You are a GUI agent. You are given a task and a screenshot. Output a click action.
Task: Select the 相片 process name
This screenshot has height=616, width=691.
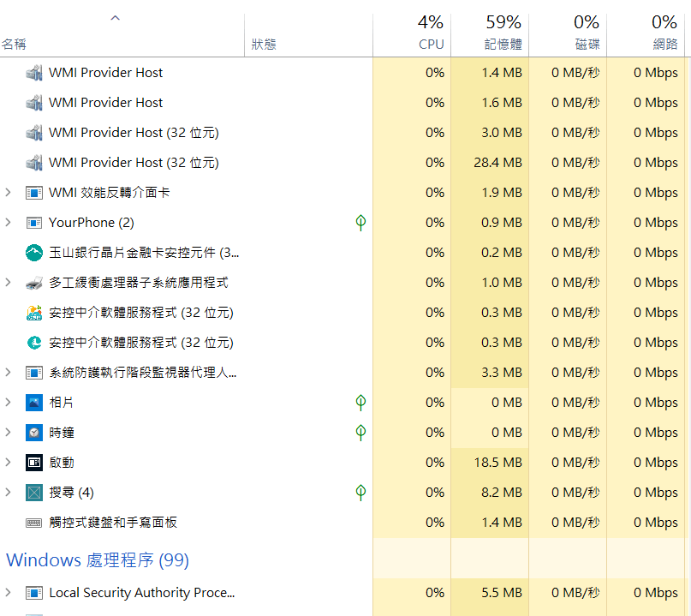[62, 403]
